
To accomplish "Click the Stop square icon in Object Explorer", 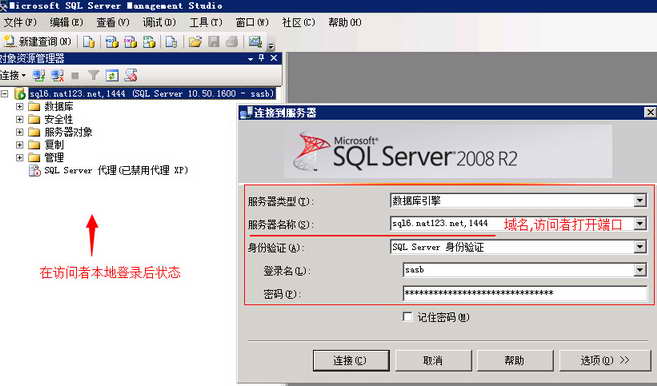I will [75, 76].
